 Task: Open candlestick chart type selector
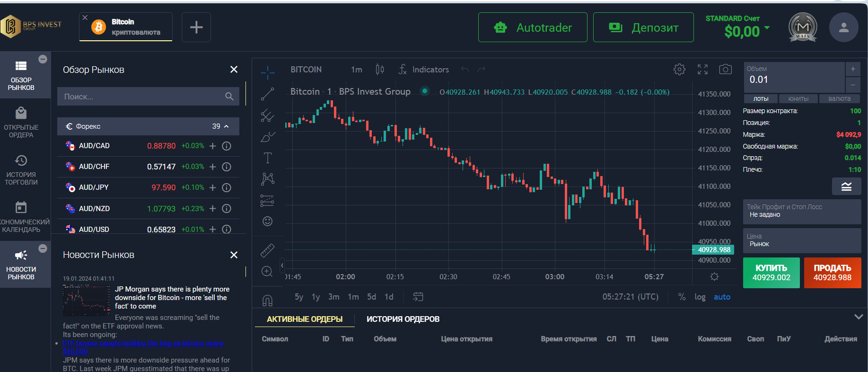coord(380,70)
